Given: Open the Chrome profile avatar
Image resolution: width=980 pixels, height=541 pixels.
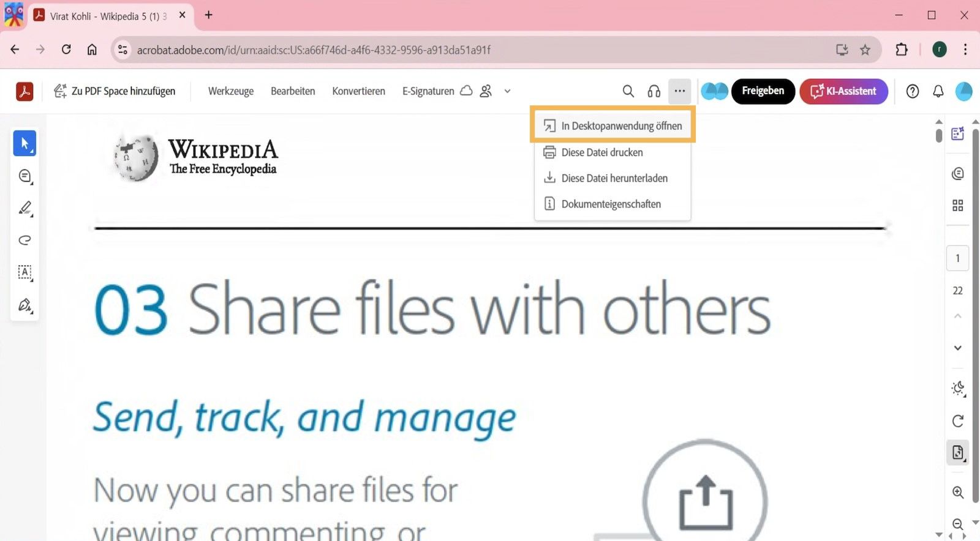Looking at the screenshot, I should (940, 50).
